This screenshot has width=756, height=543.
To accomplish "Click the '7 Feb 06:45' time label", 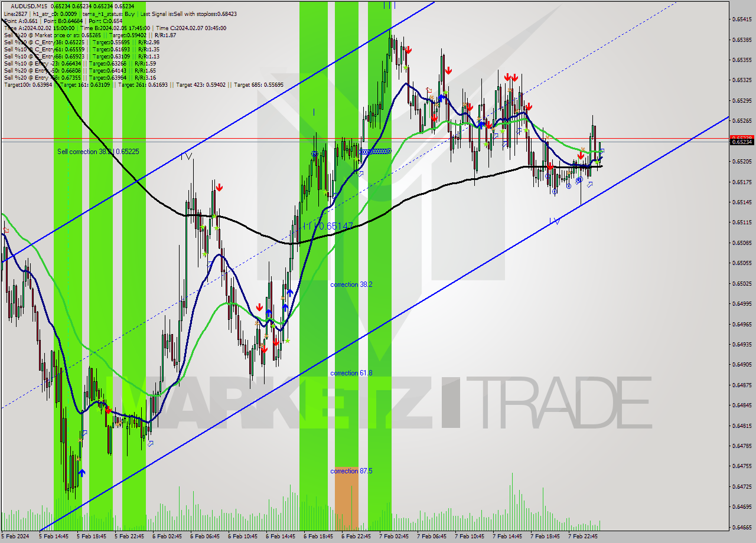I will pyautogui.click(x=432, y=537).
